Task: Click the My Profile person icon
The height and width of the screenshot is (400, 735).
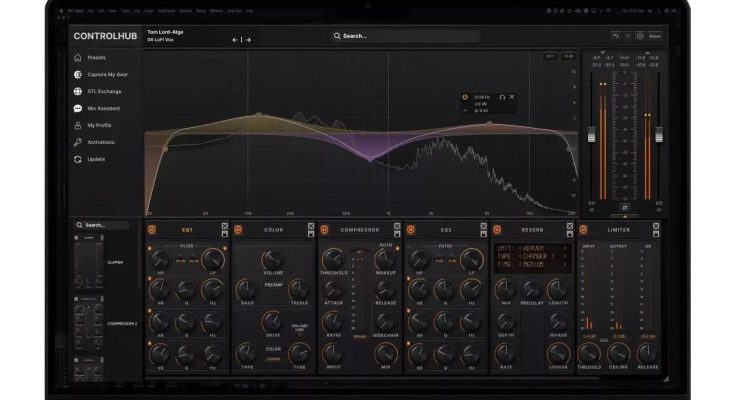Action: 78,125
